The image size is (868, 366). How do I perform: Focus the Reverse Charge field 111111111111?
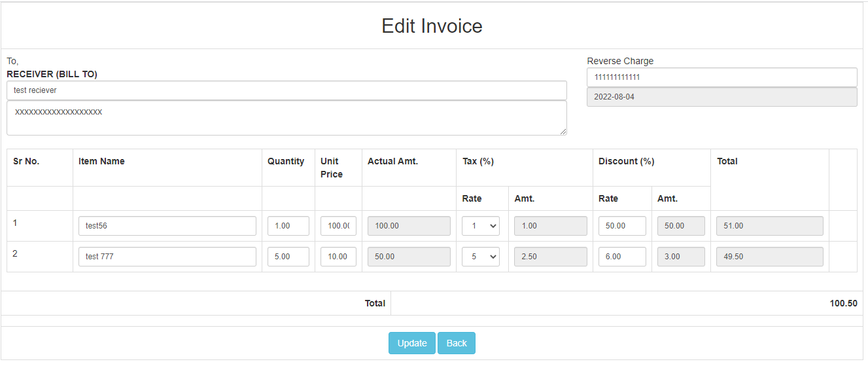tap(722, 77)
